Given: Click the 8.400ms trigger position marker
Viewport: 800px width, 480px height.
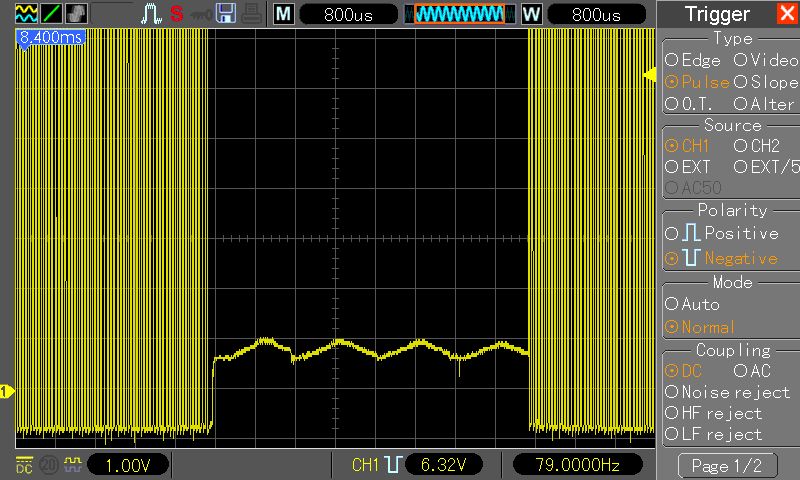Looking at the screenshot, I should tap(51, 39).
